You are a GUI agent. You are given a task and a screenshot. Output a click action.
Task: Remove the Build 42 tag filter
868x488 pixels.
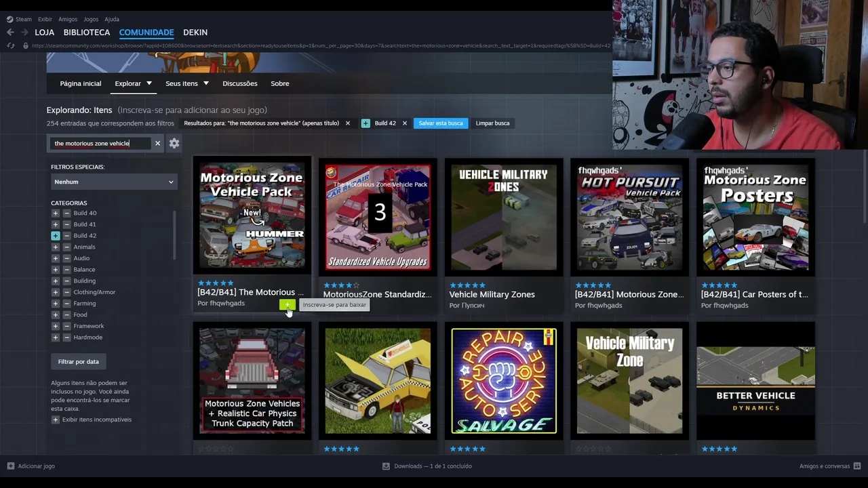tap(405, 123)
